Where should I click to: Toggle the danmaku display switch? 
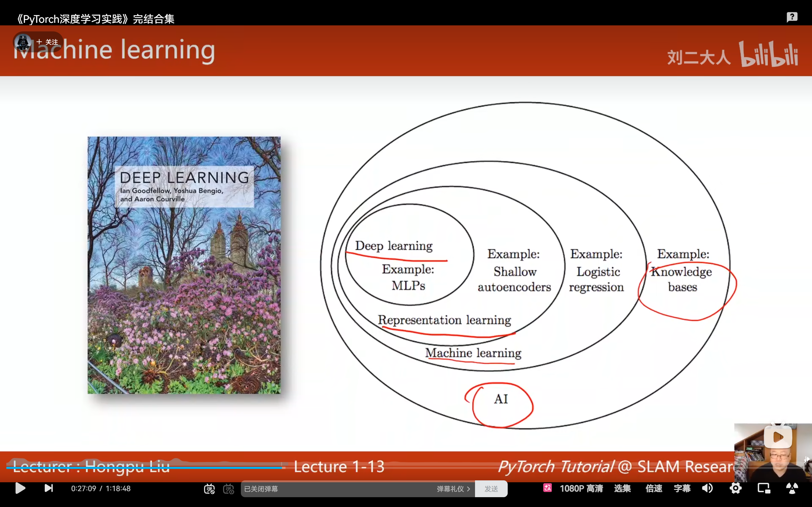point(209,489)
